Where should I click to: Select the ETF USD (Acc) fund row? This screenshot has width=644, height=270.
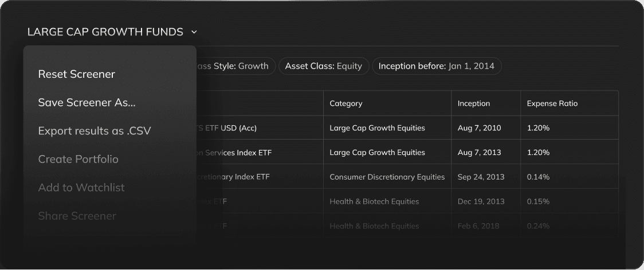point(227,128)
